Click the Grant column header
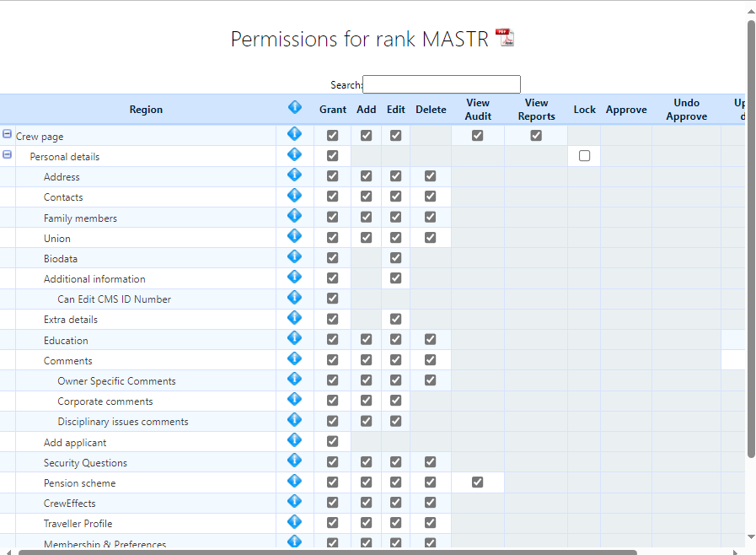 tap(332, 110)
